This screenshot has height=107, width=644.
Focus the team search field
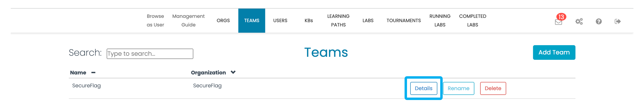point(150,54)
